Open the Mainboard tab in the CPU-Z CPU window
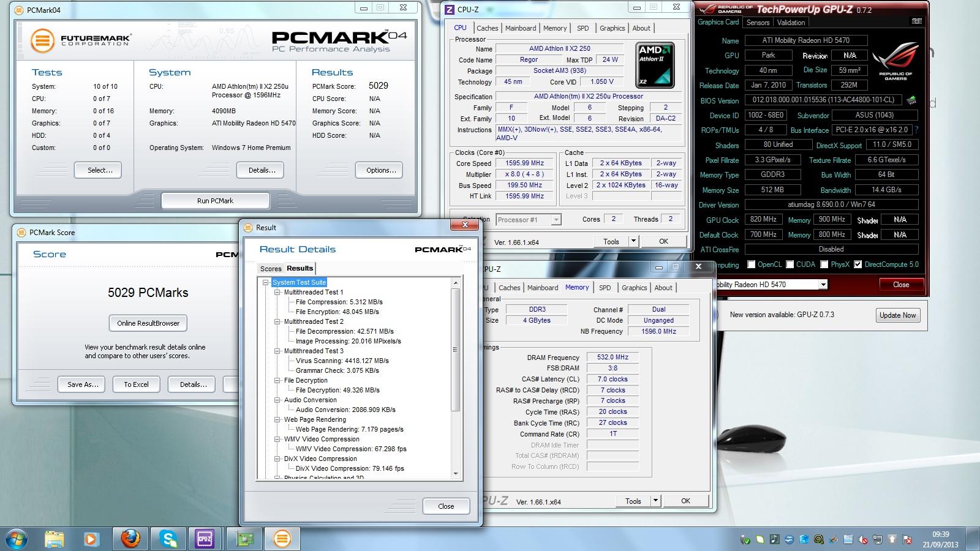 (x=521, y=28)
